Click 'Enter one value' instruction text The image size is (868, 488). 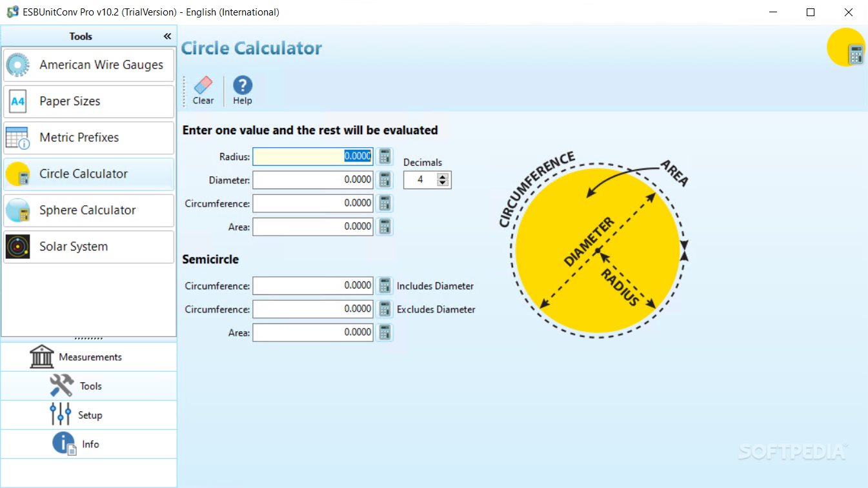[x=310, y=130]
